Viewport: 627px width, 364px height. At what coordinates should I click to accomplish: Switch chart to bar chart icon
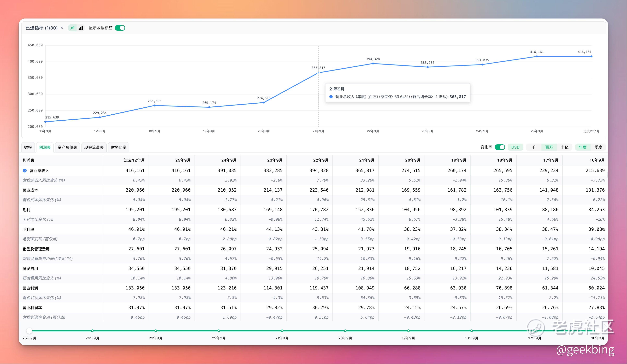point(81,28)
